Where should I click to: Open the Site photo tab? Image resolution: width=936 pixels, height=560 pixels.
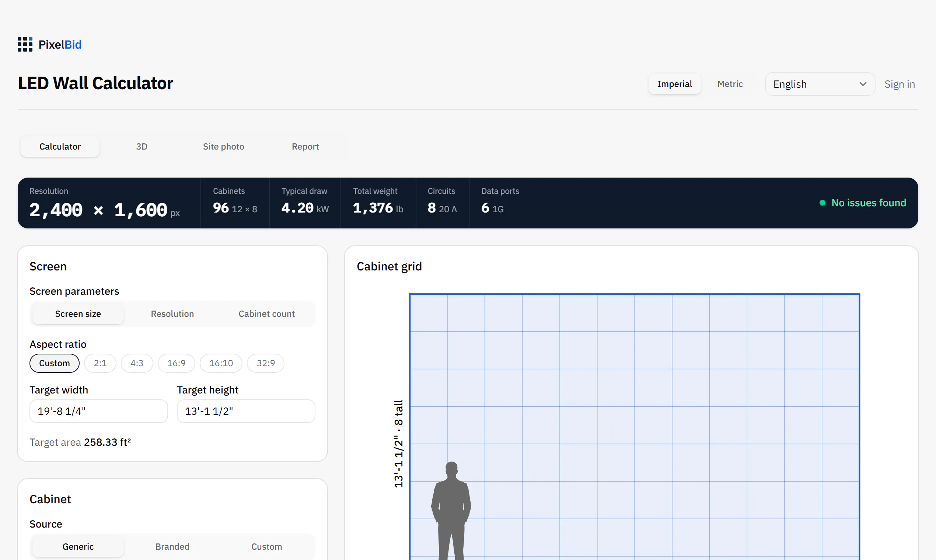(x=223, y=146)
